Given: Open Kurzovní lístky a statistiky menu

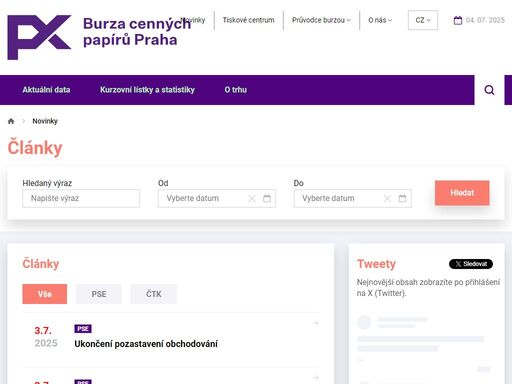Looking at the screenshot, I should point(147,90).
